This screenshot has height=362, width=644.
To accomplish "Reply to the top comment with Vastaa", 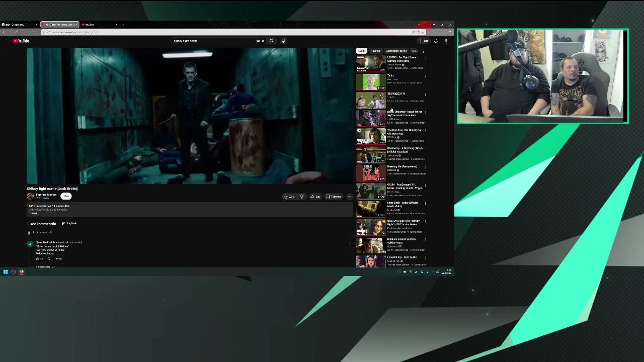I will (58, 259).
